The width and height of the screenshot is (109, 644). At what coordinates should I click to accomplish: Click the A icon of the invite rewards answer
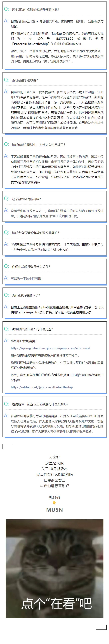pos(6,416)
